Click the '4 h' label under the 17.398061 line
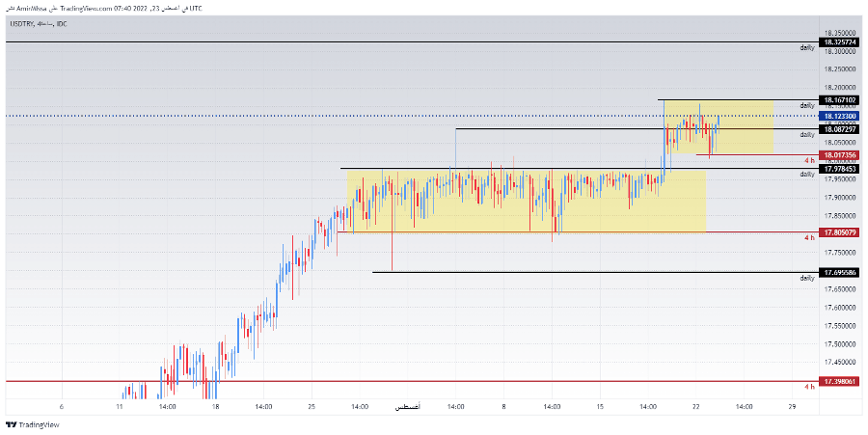Screen dimensions: 868x435 (809, 387)
